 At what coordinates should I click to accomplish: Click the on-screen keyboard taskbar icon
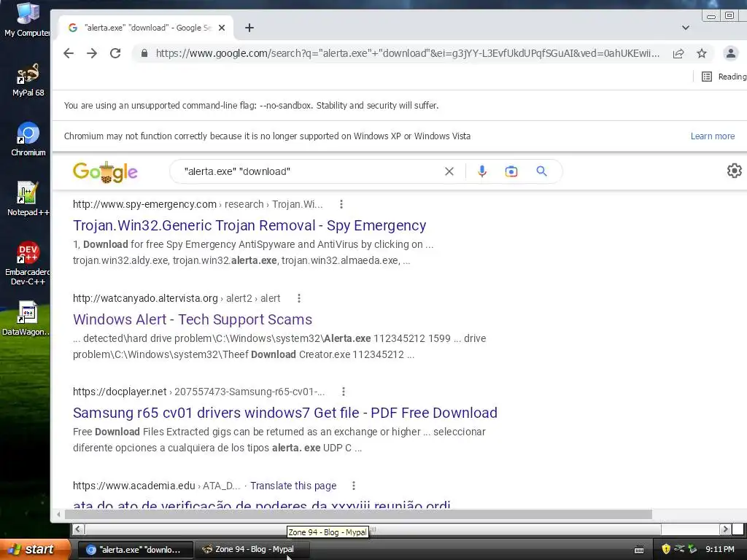pyautogui.click(x=639, y=550)
